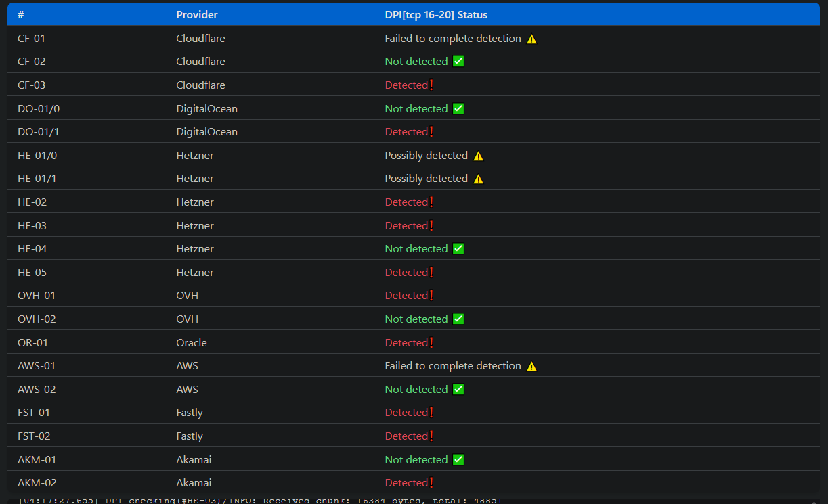Select the CF-03 identifier cell
Viewport: 828px width, 504px height.
(x=32, y=85)
